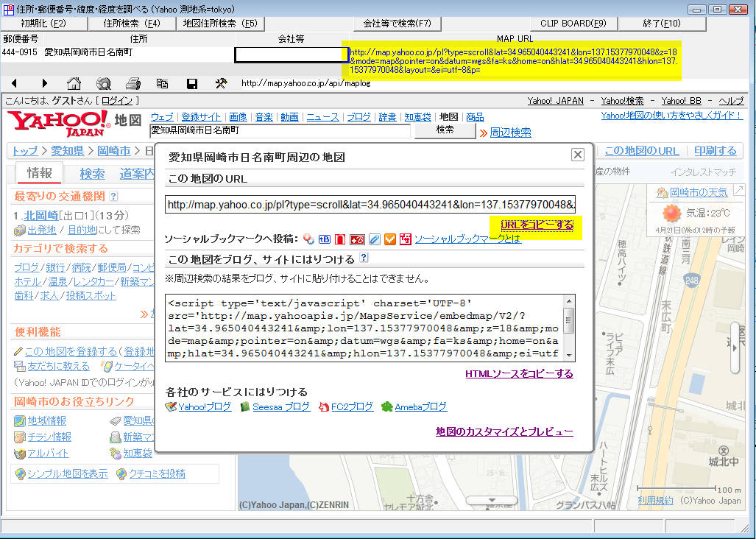756x539 pixels.
Task: Click the printer icon in the toolbar
Action: point(133,83)
